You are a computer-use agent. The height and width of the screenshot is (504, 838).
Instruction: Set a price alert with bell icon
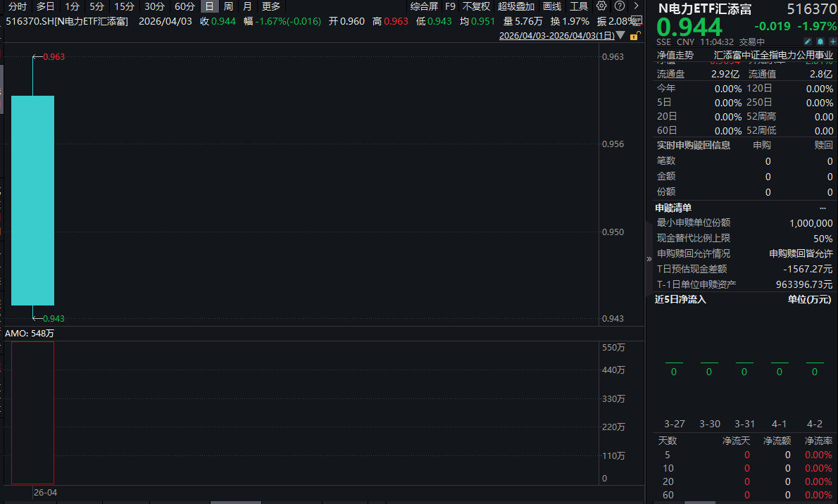[820, 42]
